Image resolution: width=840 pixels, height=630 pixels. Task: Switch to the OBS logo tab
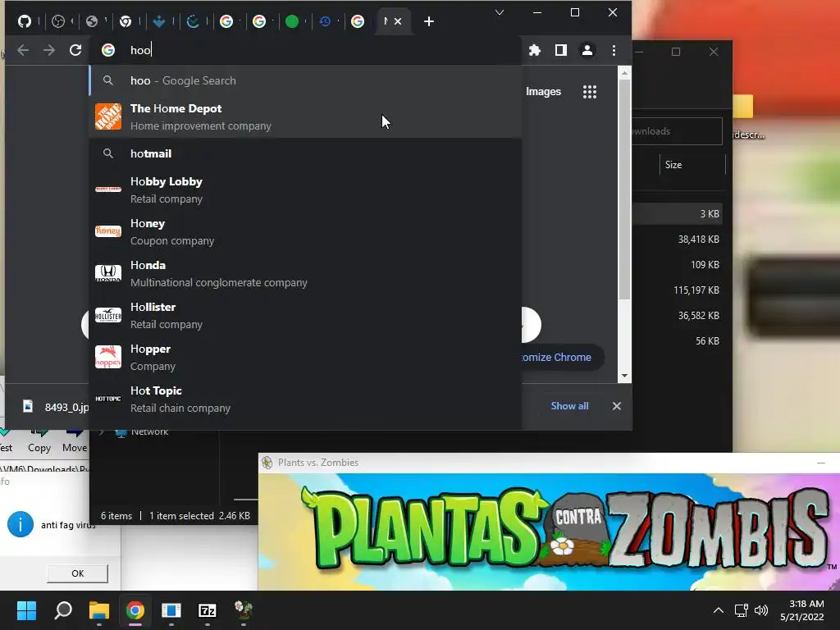tap(58, 21)
